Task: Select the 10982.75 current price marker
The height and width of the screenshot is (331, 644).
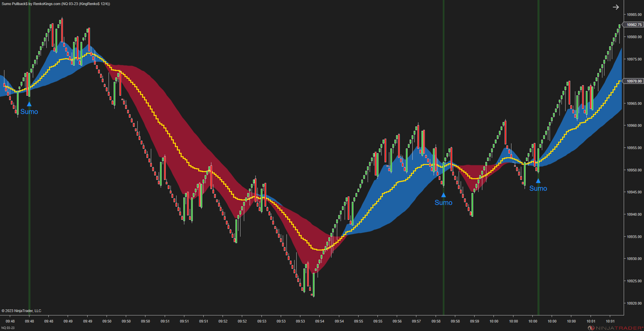Action: coord(634,25)
